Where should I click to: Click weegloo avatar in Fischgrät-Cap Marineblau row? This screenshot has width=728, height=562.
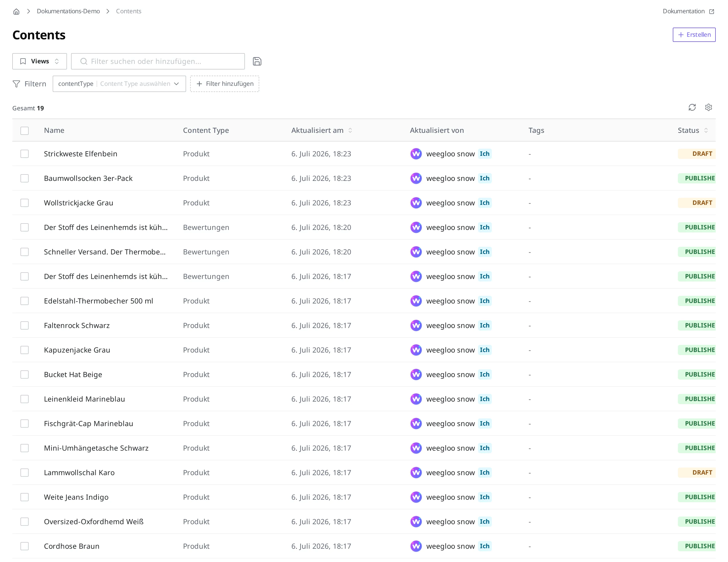(416, 423)
